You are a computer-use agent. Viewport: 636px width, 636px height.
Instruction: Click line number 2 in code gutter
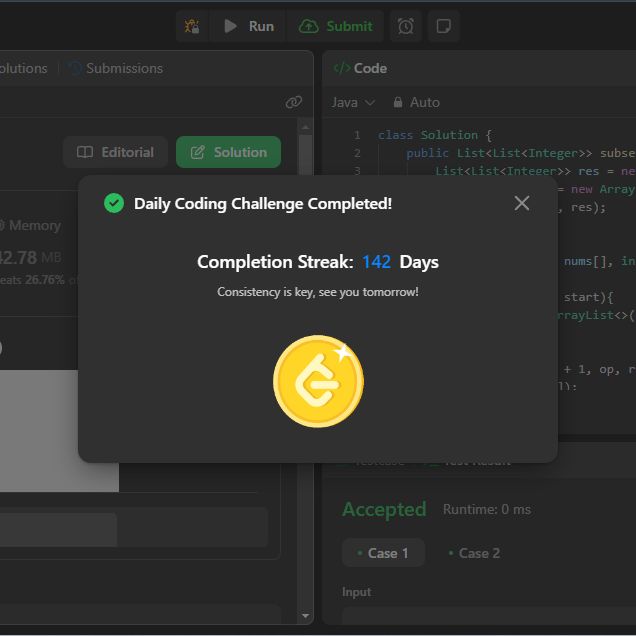coord(357,153)
